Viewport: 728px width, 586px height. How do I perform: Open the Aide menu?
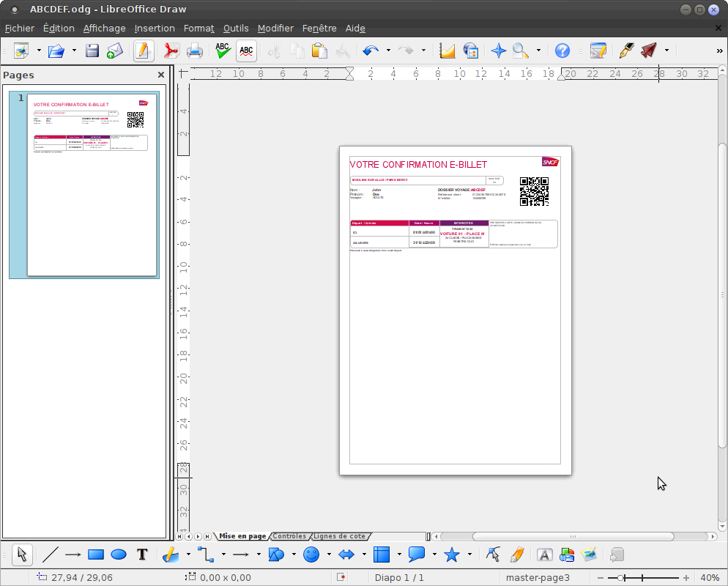pos(355,29)
